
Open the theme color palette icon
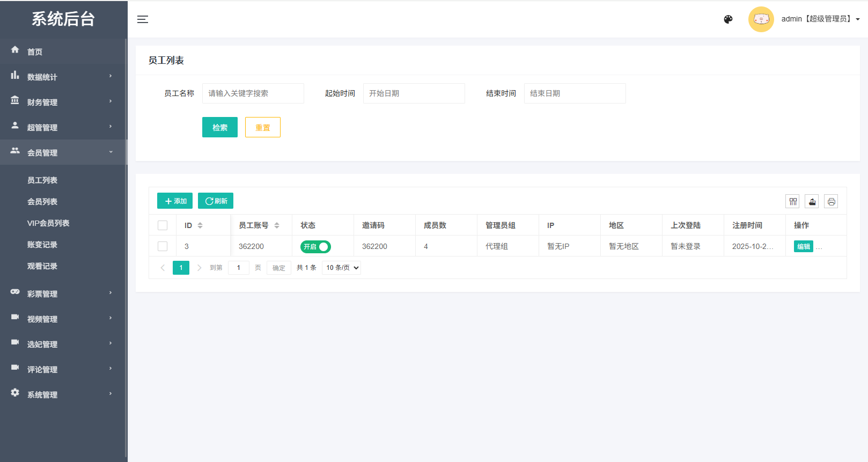pyautogui.click(x=728, y=19)
